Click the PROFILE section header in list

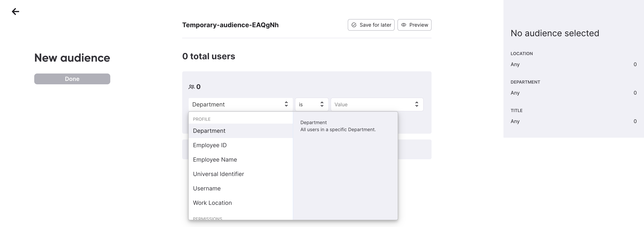pos(202,119)
